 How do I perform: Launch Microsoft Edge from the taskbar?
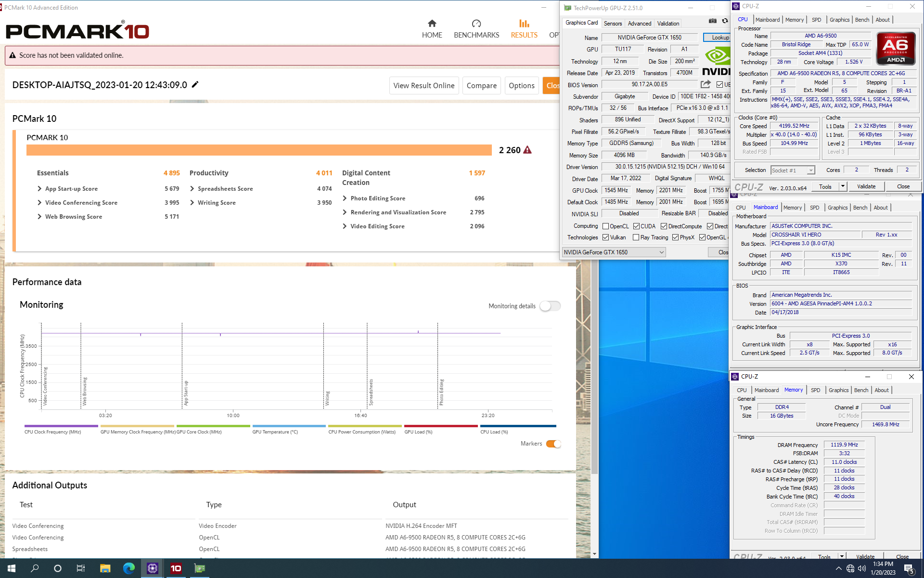[x=128, y=568]
